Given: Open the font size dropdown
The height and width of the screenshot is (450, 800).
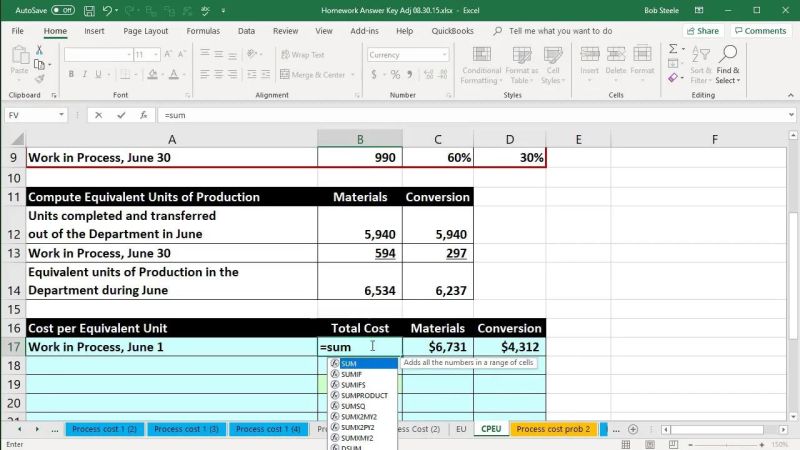Looking at the screenshot, I should (x=156, y=55).
